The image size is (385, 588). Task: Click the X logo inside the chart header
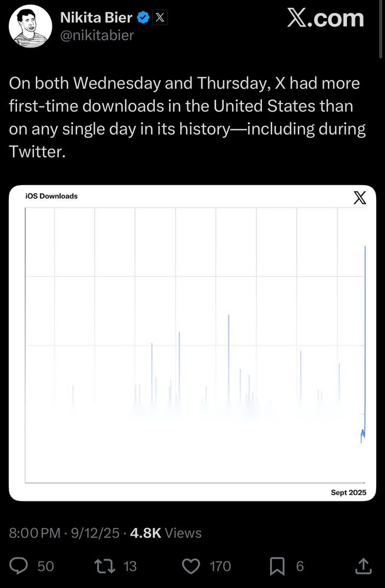pyautogui.click(x=360, y=198)
